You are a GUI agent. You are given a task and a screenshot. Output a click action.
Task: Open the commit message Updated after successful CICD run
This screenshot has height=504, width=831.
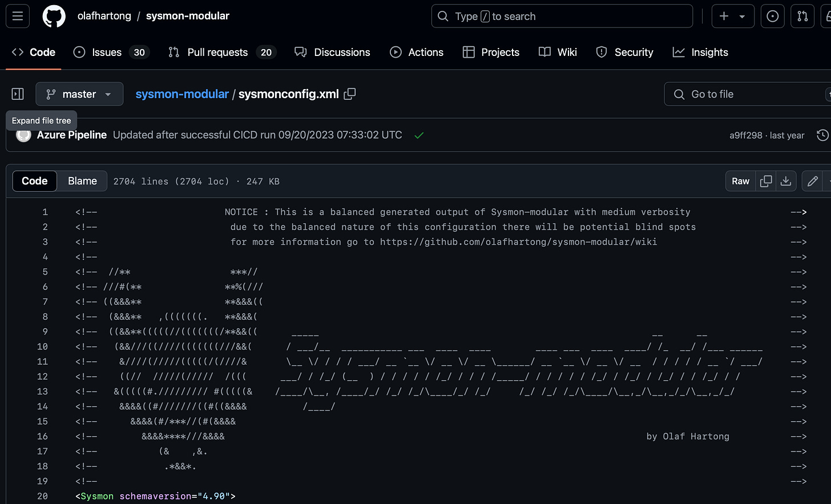tap(257, 135)
